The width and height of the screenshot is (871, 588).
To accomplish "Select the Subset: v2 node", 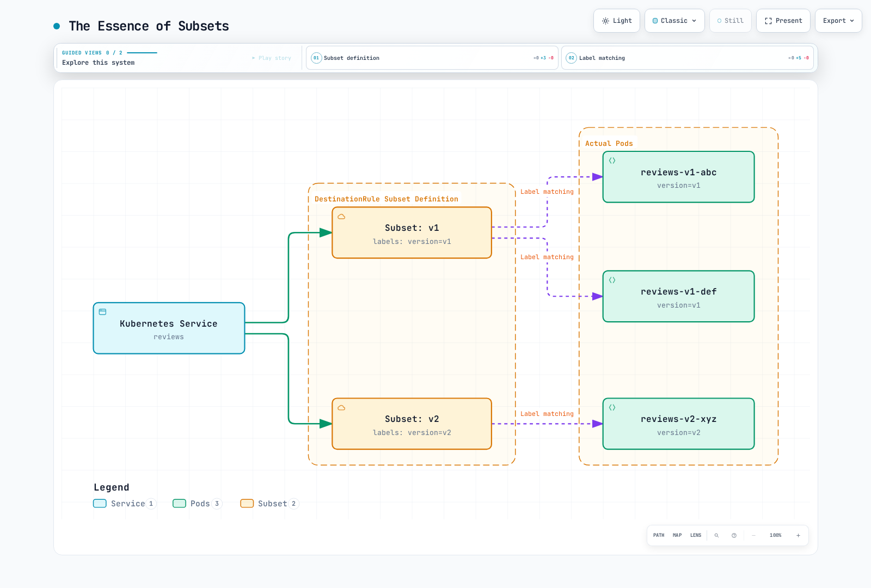I will click(x=412, y=424).
